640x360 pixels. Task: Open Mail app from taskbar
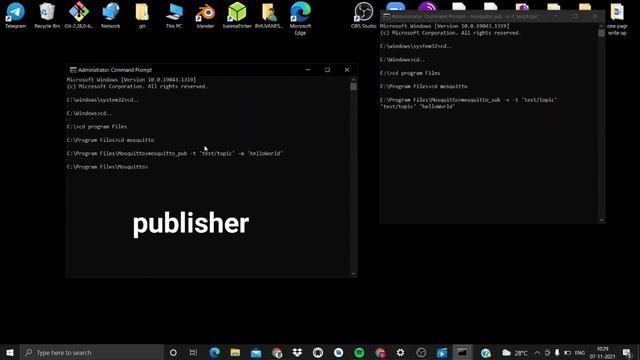256,352
